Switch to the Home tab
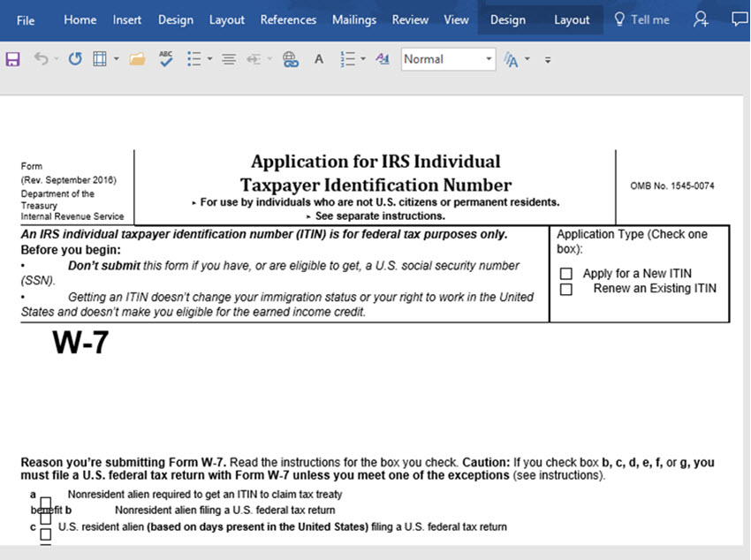The image size is (751, 560). tap(80, 19)
